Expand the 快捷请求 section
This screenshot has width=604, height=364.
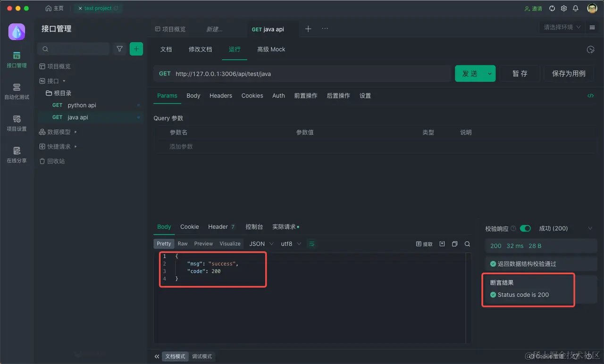tap(75, 147)
